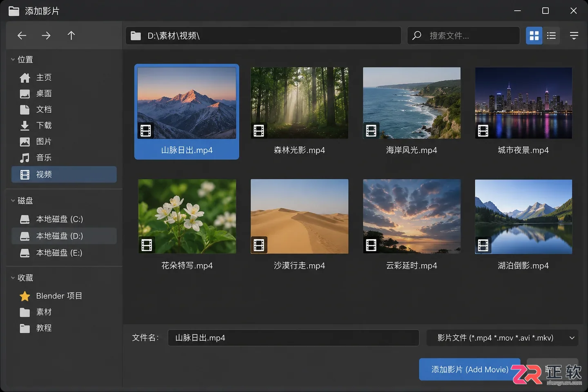
Task: Collapse the 收藏 section
Action: click(x=13, y=278)
